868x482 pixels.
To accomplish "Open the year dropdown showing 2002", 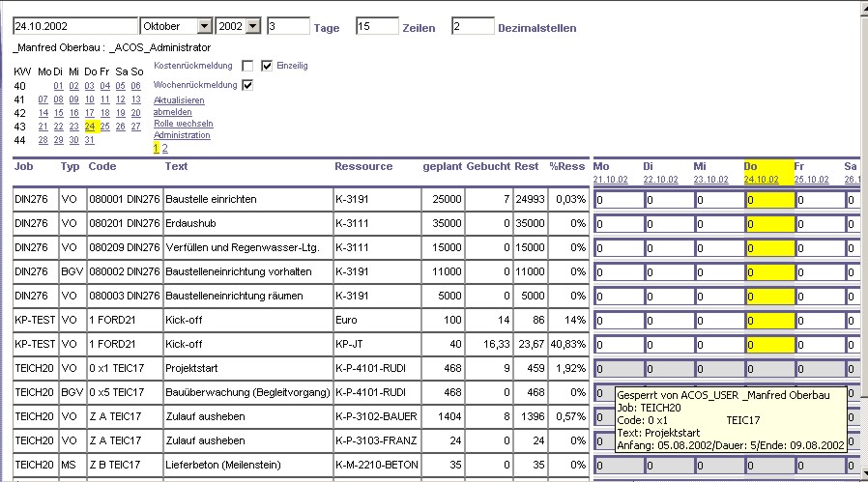I will [253, 26].
